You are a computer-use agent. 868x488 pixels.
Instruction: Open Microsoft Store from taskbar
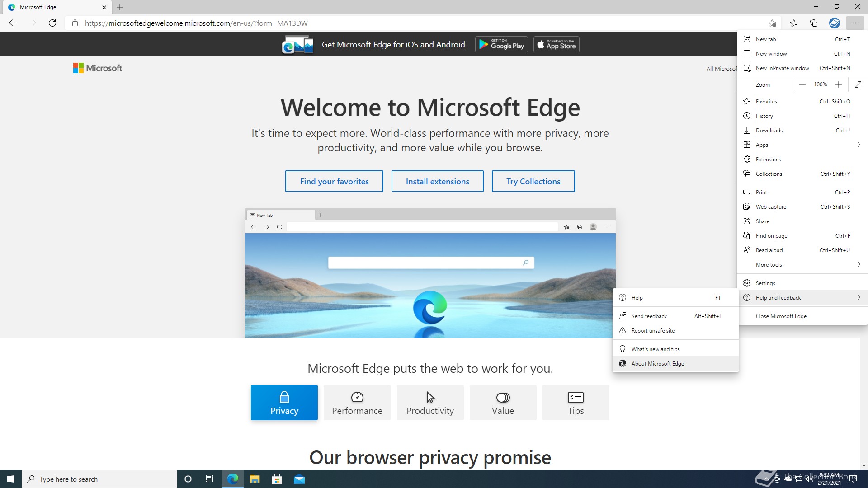[277, 479]
